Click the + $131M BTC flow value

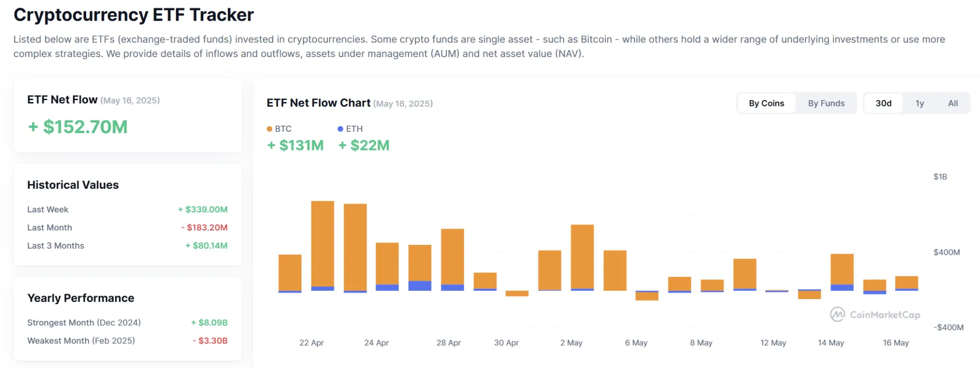[295, 145]
